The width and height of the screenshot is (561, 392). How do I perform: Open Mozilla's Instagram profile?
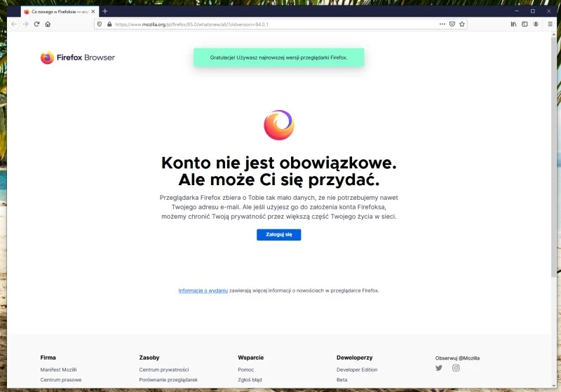456,367
